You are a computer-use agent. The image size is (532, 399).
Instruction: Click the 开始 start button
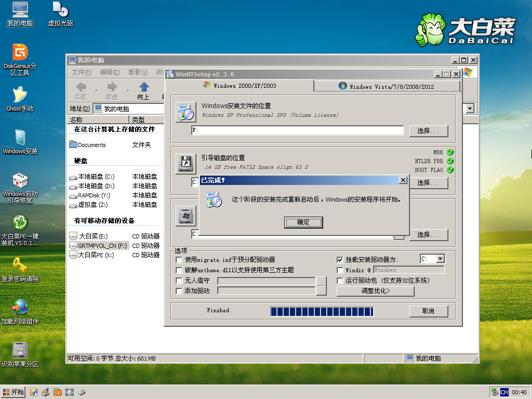tap(14, 392)
